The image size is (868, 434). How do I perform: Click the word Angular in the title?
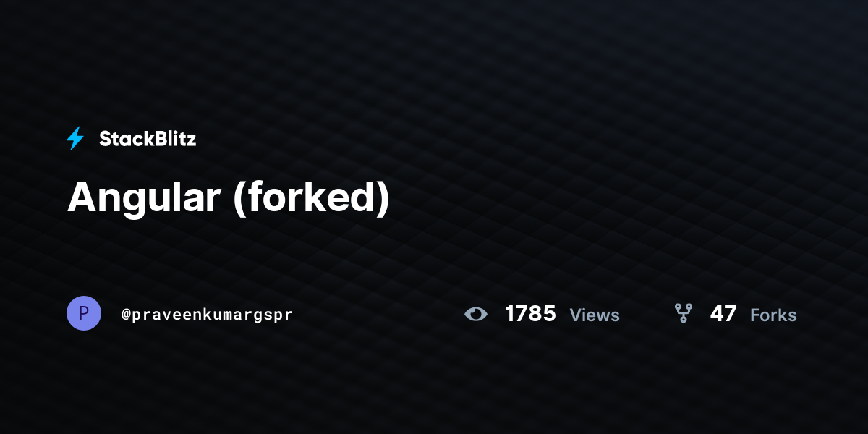(x=143, y=198)
